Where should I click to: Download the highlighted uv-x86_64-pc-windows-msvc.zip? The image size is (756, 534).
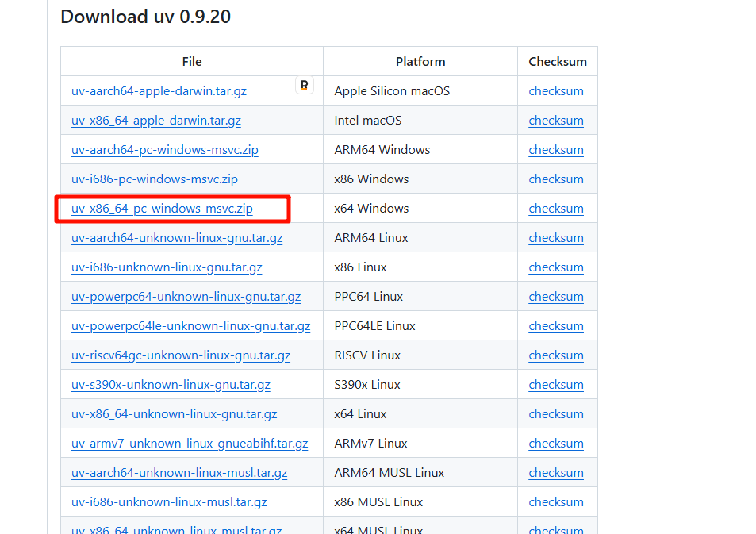click(x=162, y=209)
